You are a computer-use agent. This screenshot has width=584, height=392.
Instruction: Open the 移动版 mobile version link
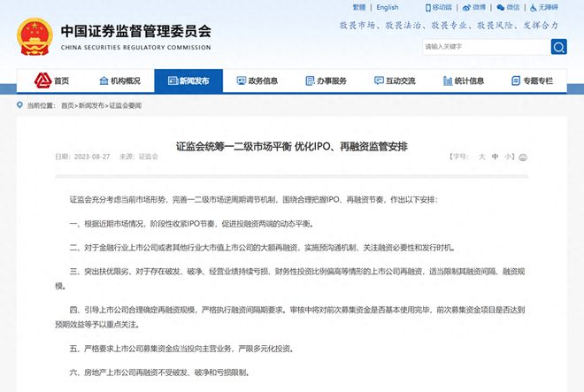pyautogui.click(x=442, y=7)
